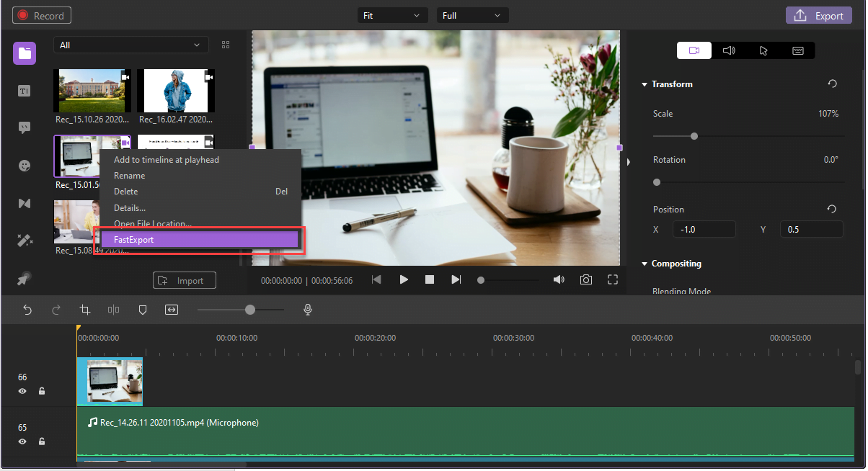Screen dimensions: 868x471
Task: Select the laptop video clip on track 66
Action: pos(110,382)
